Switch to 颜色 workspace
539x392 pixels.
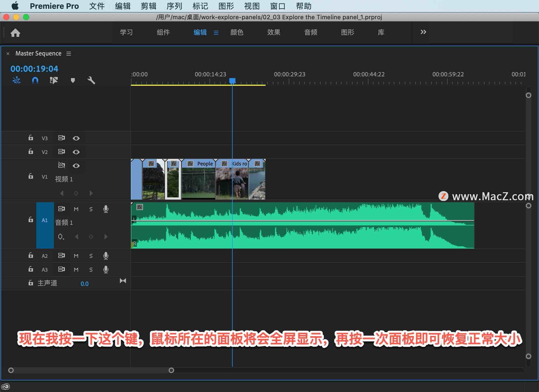(237, 32)
